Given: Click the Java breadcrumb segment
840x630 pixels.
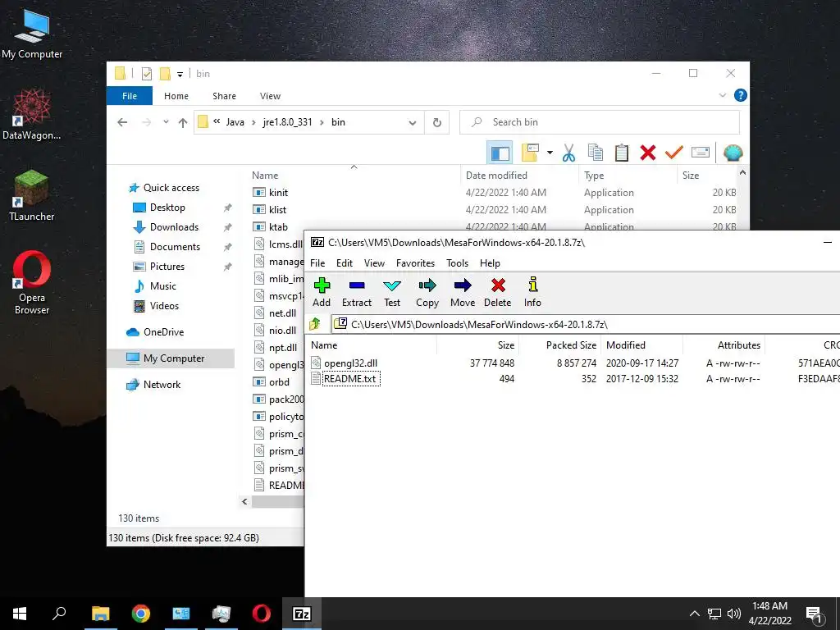Looking at the screenshot, I should (235, 122).
